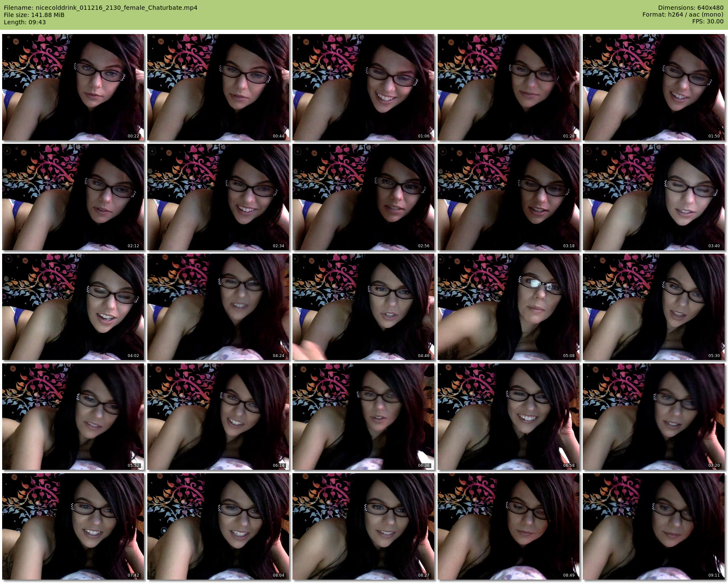Choose the frame timestamped 06:14
Image resolution: width=728 pixels, height=583 pixels.
(218, 417)
